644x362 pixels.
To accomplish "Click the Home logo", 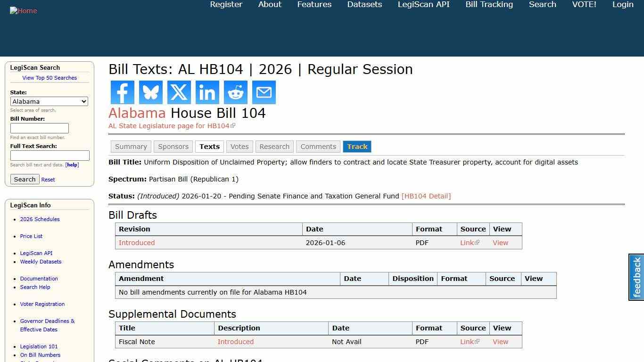I will tap(23, 10).
